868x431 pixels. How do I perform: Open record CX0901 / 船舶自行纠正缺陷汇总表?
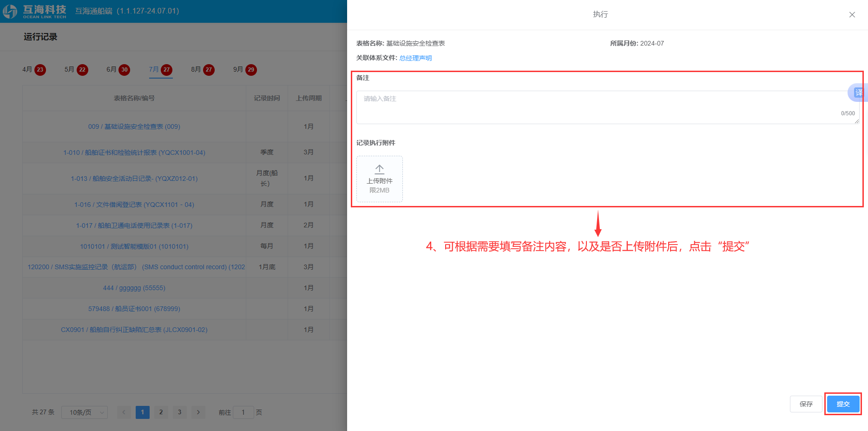click(x=134, y=330)
